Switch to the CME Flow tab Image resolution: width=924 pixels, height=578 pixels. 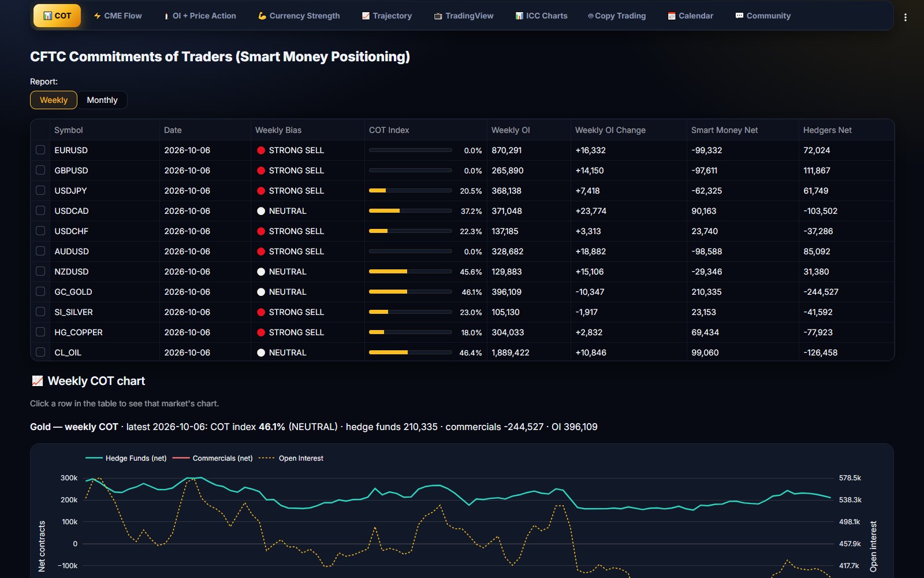pyautogui.click(x=118, y=16)
